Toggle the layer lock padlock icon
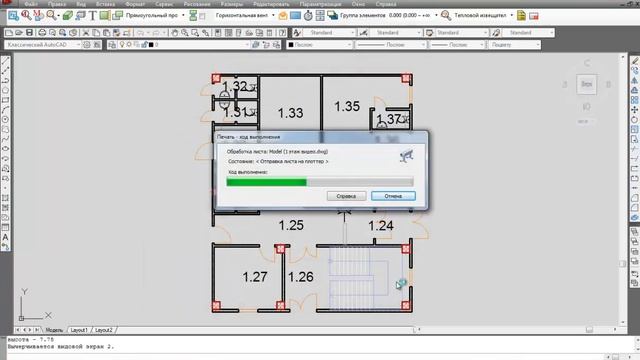This screenshot has width=640, height=360. (x=144, y=44)
